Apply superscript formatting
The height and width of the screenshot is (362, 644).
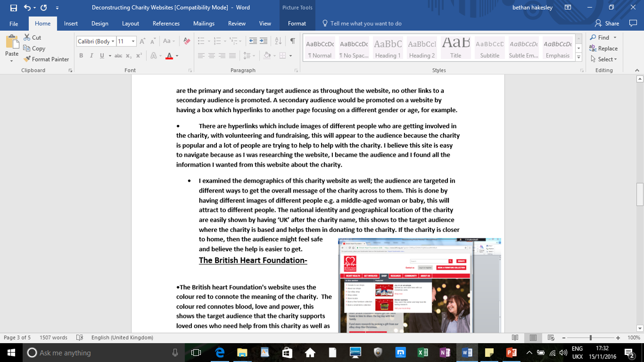click(139, 56)
